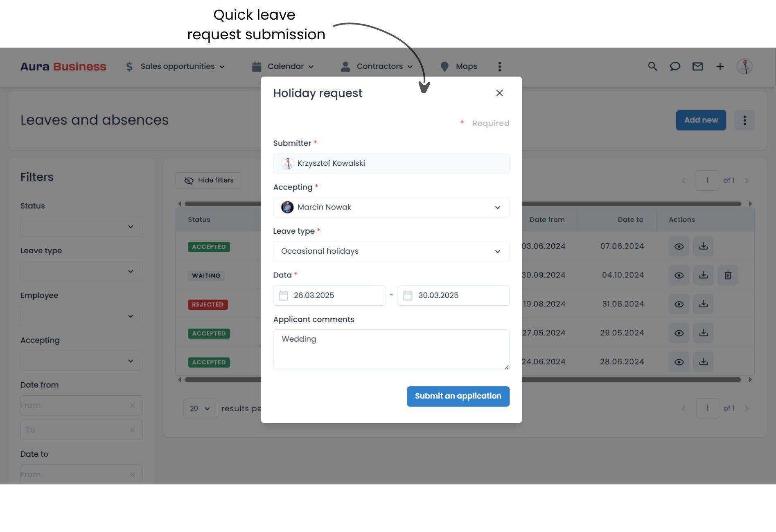Delete the waiting leave request
The width and height of the screenshot is (776, 532).
pos(728,275)
